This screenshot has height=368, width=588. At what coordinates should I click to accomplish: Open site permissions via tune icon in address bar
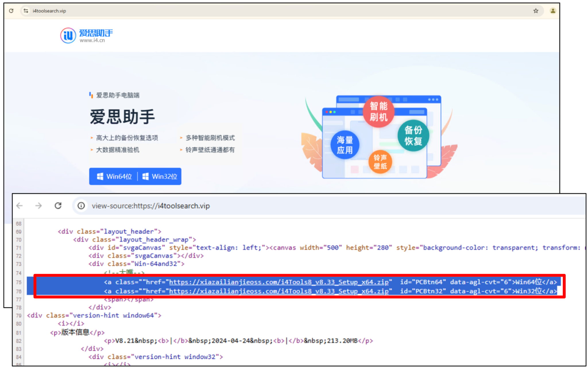[x=26, y=11]
